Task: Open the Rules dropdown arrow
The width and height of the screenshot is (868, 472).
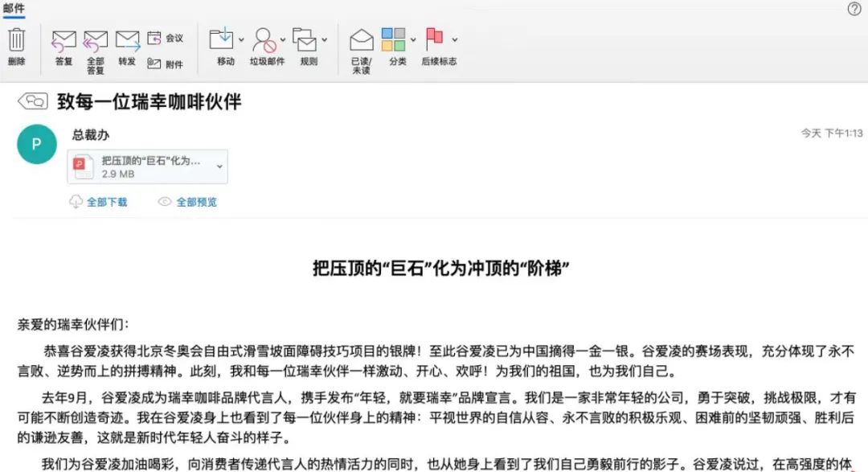Action: click(325, 40)
